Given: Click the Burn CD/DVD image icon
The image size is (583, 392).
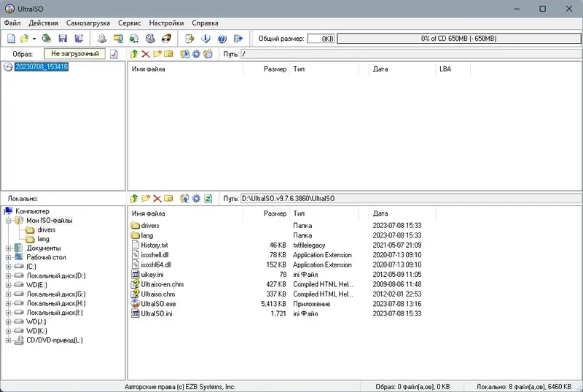Looking at the screenshot, I should pyautogui.click(x=167, y=39).
